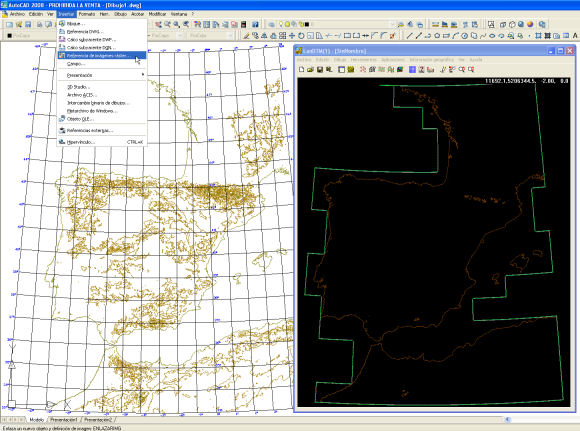Switch to the Presentación1 tab
The height and width of the screenshot is (431, 580).
[x=64, y=420]
